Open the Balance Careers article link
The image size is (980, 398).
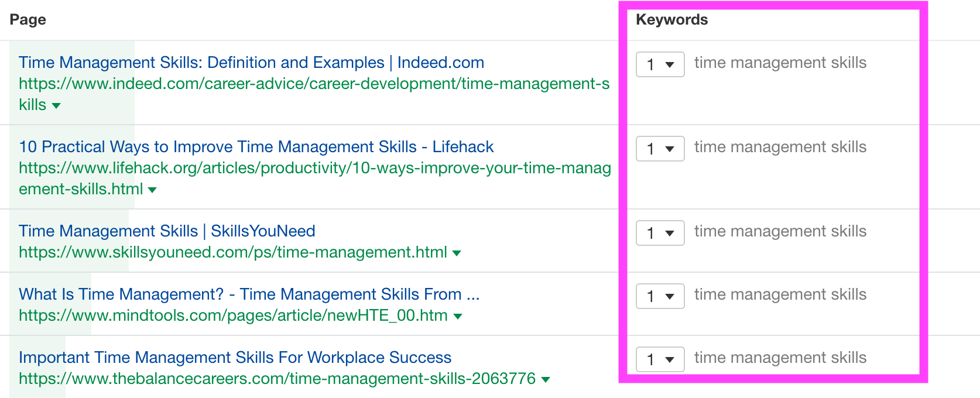(x=235, y=358)
